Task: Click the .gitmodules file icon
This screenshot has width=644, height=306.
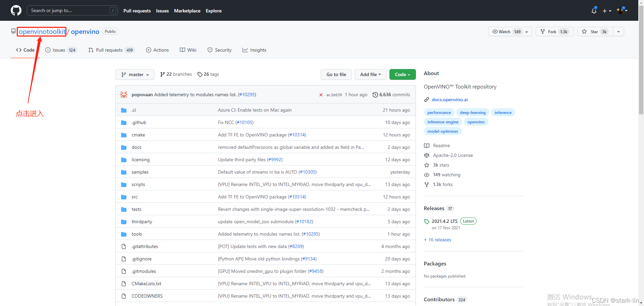Action: click(x=124, y=271)
